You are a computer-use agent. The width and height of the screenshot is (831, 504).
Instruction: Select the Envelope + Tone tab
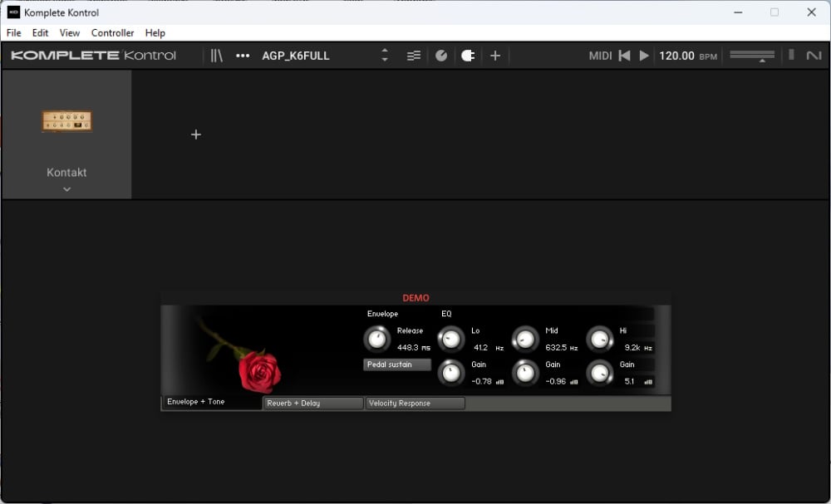(x=212, y=402)
